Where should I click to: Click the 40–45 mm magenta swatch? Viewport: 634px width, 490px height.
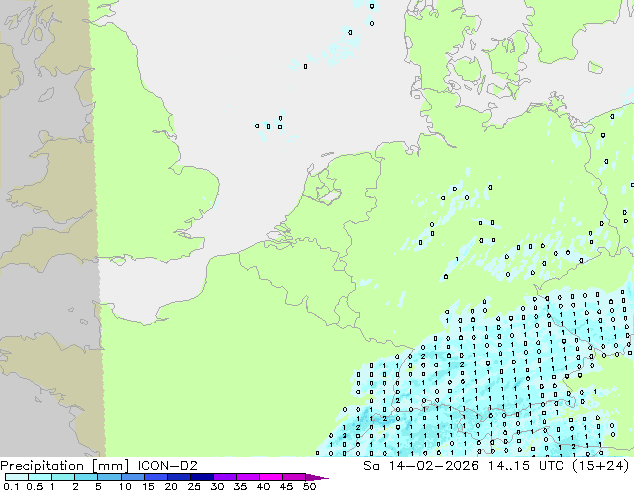tap(271, 477)
